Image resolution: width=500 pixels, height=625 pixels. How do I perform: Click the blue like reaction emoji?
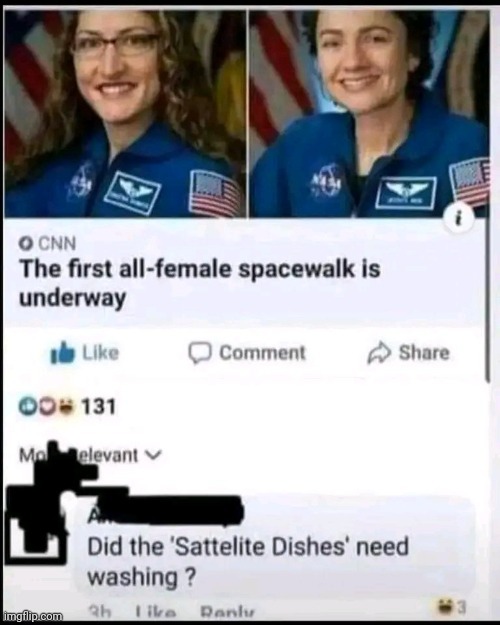click(x=27, y=406)
